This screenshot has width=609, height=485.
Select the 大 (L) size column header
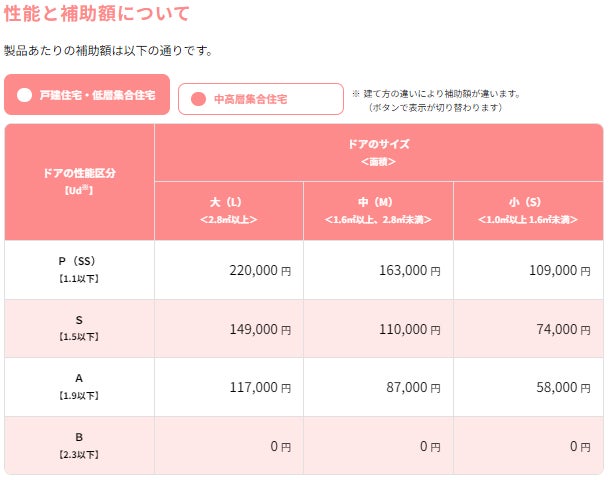pyautogui.click(x=228, y=210)
